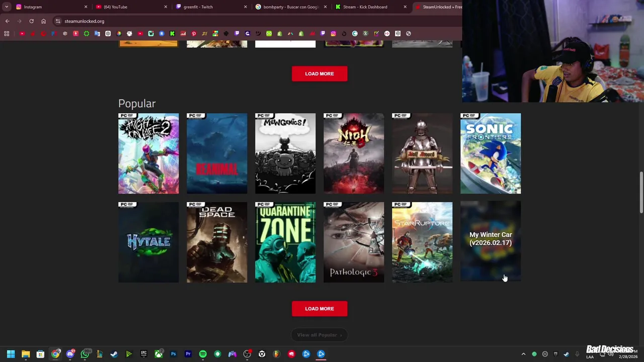Open the StarRupture game cover

pyautogui.click(x=422, y=242)
